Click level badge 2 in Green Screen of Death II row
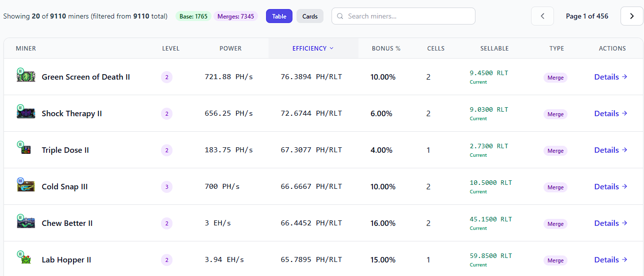The width and height of the screenshot is (644, 276). coord(166,77)
